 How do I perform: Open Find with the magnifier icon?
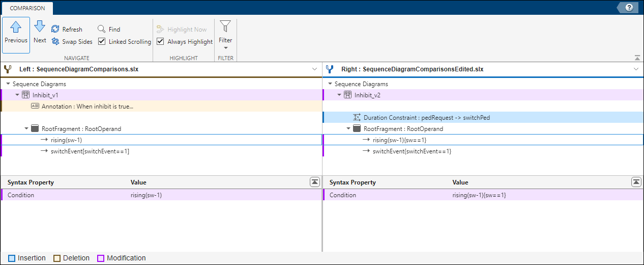(x=101, y=29)
